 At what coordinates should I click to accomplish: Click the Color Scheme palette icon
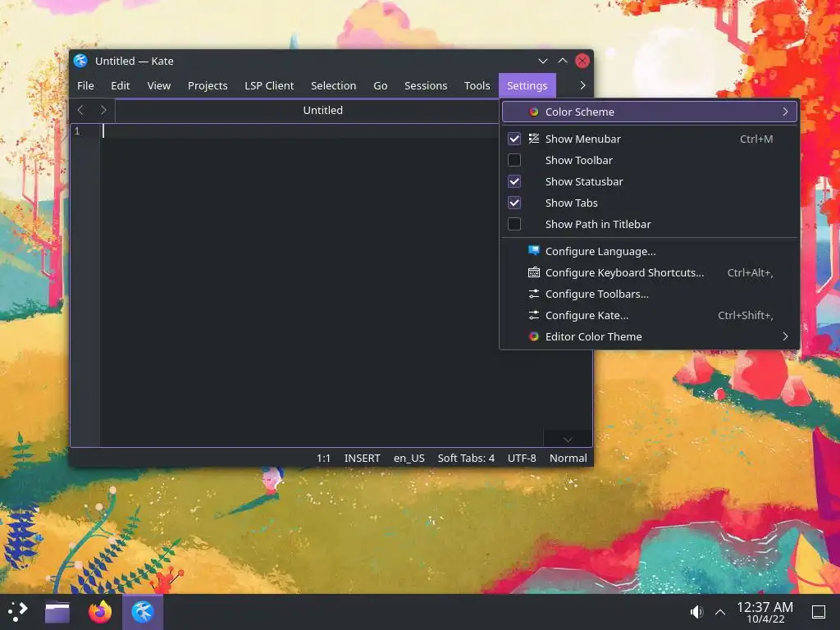pyautogui.click(x=533, y=112)
